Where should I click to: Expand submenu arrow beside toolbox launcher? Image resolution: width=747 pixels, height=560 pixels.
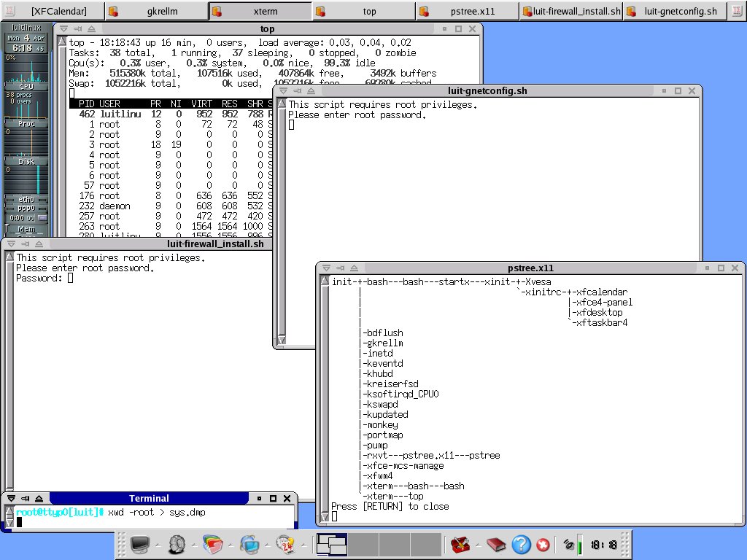coord(478,545)
